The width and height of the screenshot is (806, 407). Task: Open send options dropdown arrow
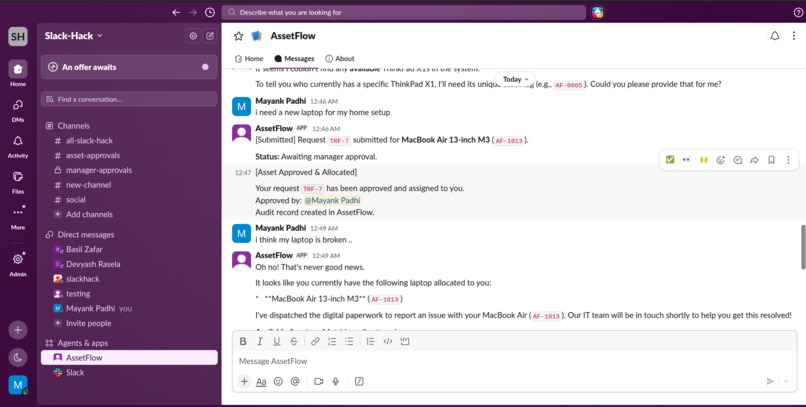tap(786, 381)
